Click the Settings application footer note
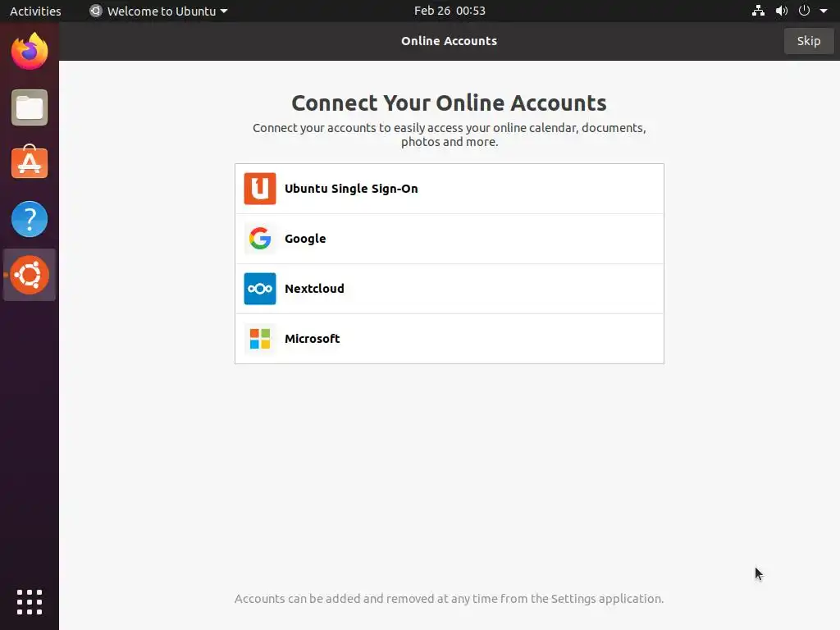This screenshot has height=630, width=840. click(449, 598)
